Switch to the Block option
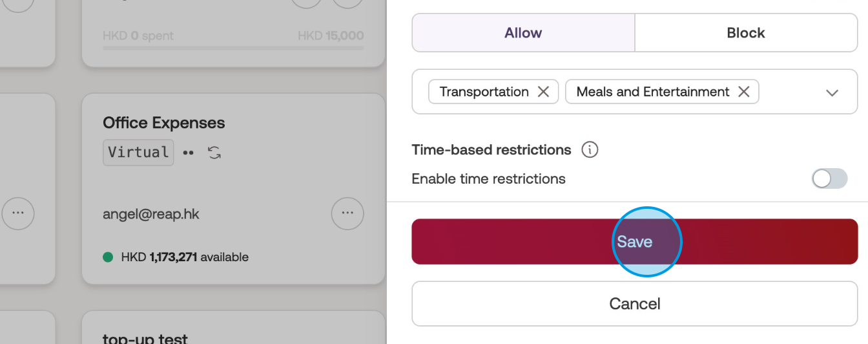Image resolution: width=868 pixels, height=344 pixels. 745,33
